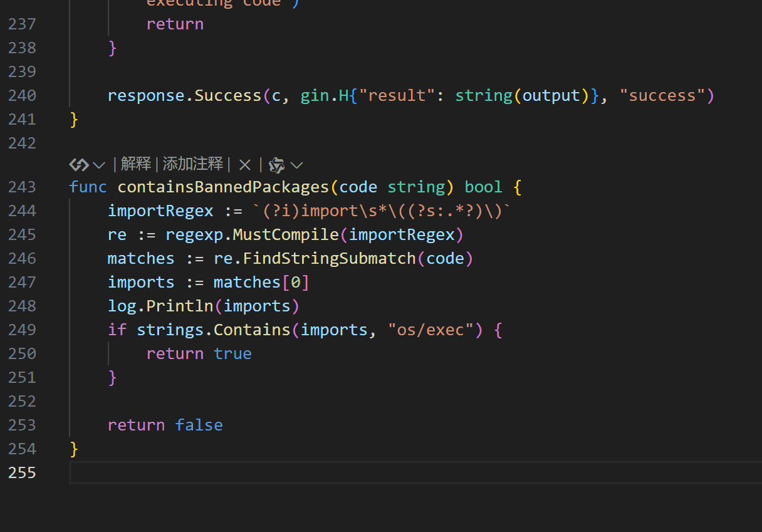
Task: Dismiss the code lens with the X icon
Action: [245, 165]
